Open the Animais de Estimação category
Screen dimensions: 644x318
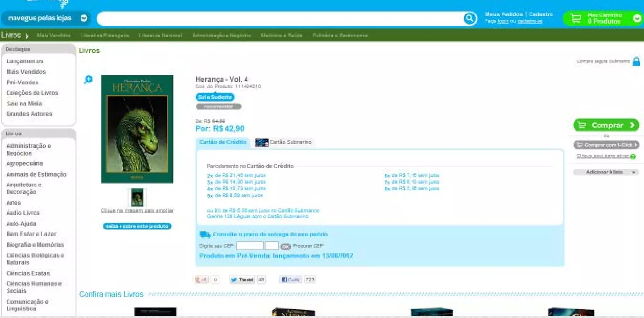[x=36, y=174]
